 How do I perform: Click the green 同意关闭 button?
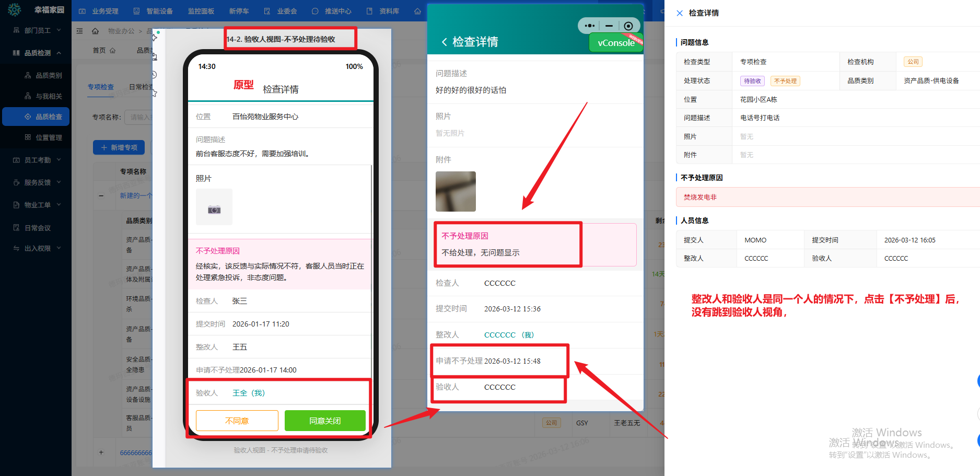coord(324,421)
